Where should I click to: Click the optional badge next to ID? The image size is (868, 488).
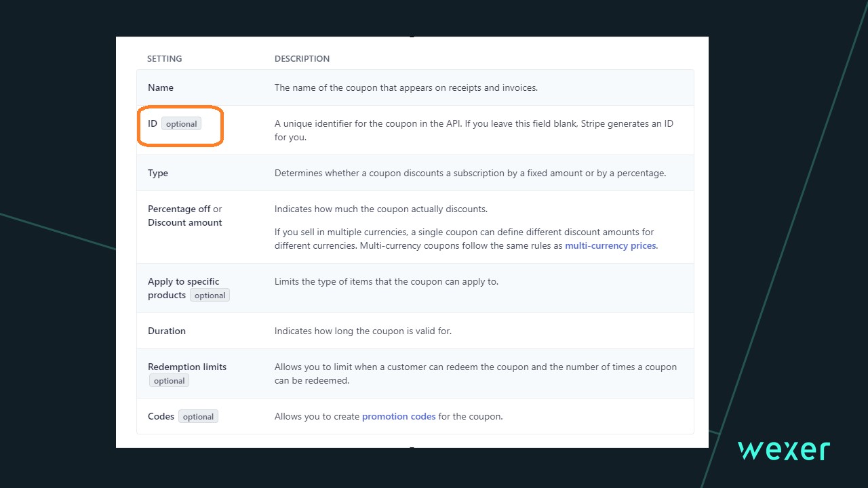(x=181, y=124)
